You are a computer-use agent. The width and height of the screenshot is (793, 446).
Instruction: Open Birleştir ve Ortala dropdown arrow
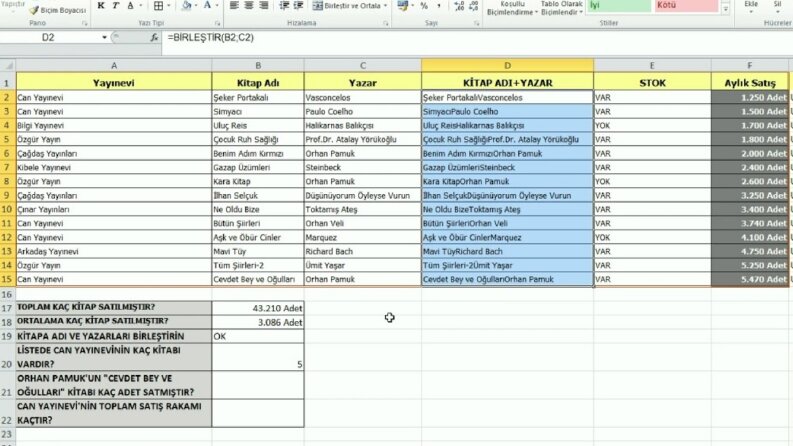(385, 6)
